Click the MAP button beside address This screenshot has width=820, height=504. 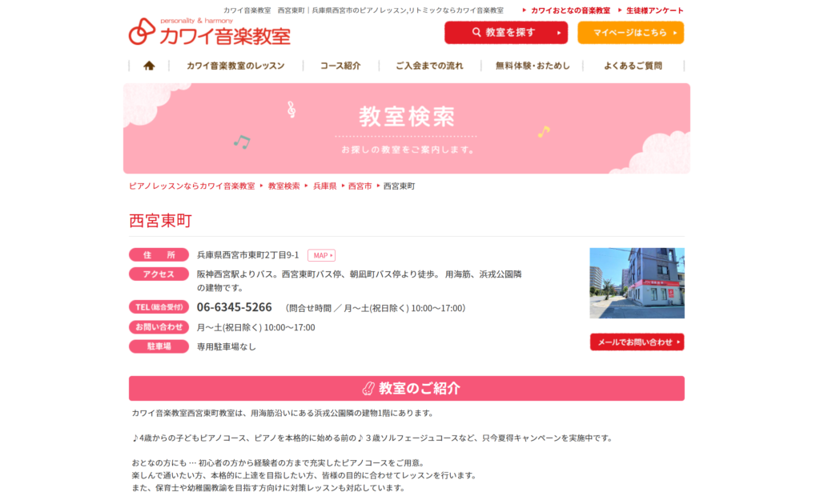click(322, 255)
